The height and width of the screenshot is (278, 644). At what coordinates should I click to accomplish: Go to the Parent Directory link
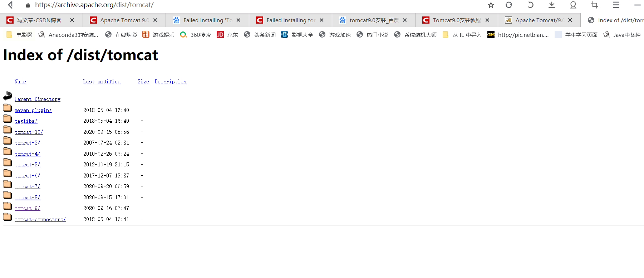pyautogui.click(x=38, y=99)
